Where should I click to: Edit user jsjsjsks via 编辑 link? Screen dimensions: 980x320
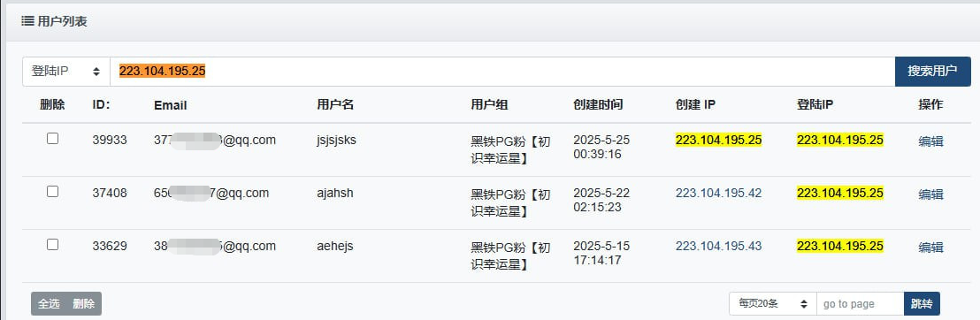[930, 141]
